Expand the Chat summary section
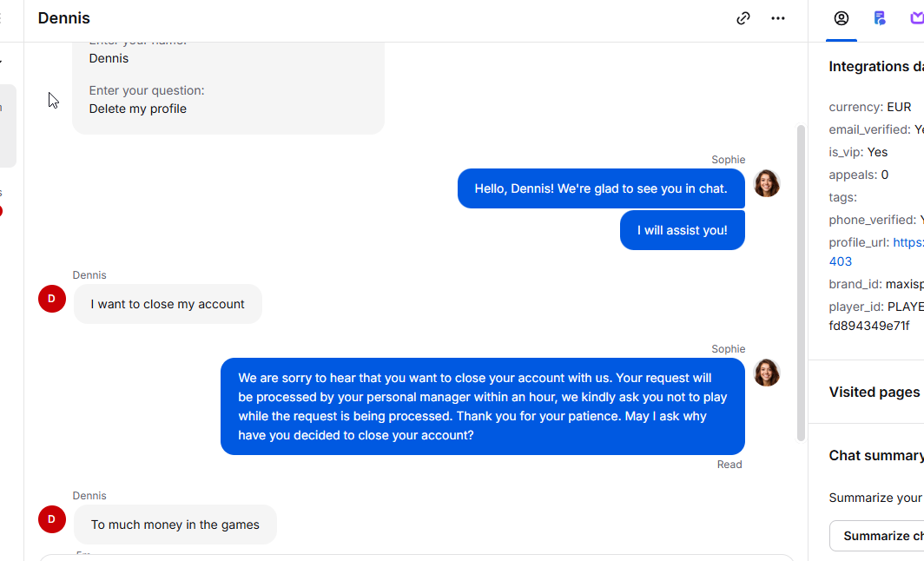Viewport: 924px width, 561px height. (x=876, y=456)
